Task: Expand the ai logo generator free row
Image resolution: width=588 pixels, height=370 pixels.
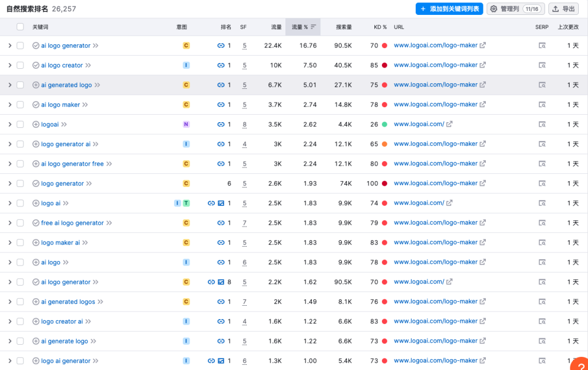Action: [10, 163]
